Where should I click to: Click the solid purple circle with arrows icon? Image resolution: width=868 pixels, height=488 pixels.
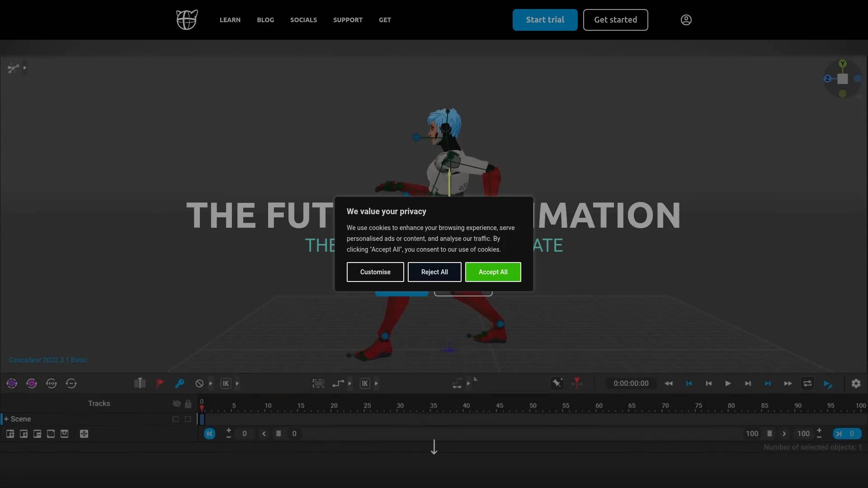tap(32, 384)
